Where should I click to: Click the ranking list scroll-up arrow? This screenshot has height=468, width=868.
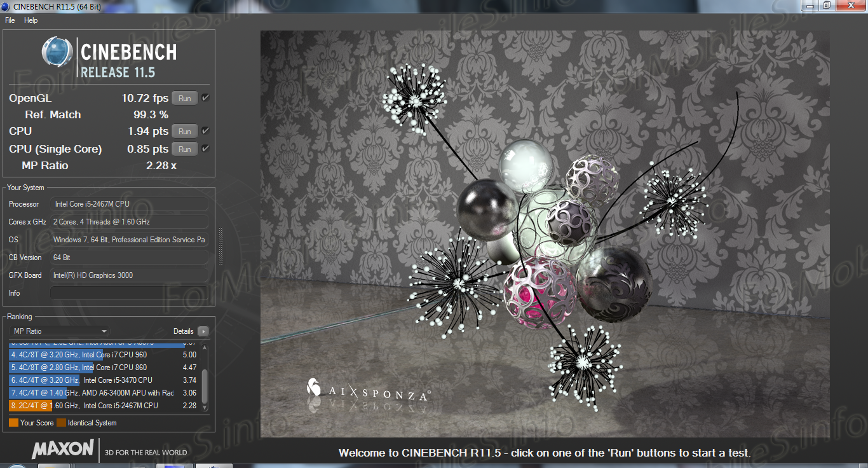[204, 347]
